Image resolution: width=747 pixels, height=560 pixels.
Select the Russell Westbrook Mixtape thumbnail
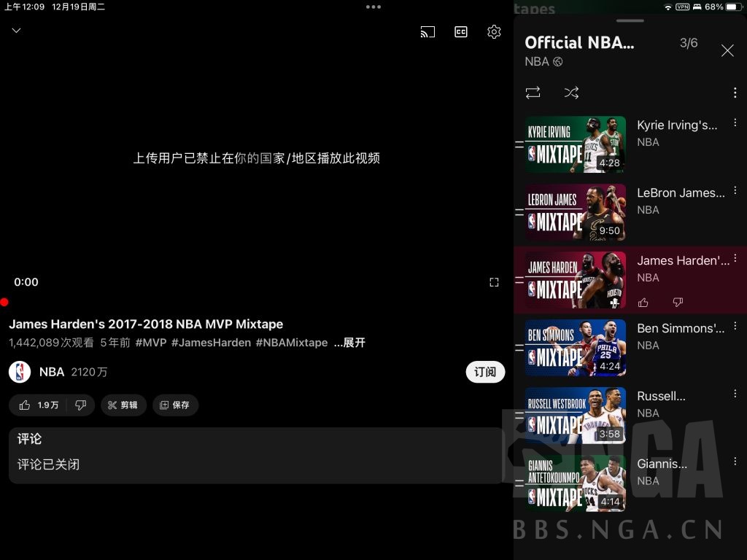tap(576, 416)
